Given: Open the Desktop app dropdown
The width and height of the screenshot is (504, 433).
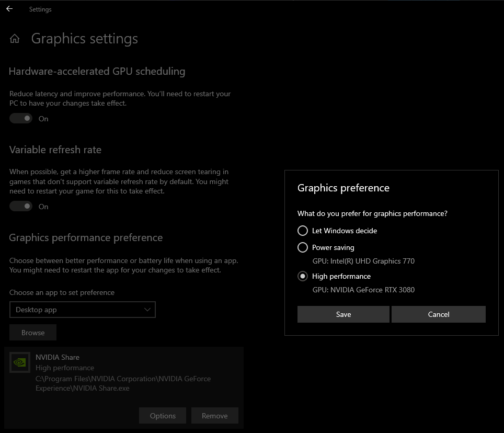Looking at the screenshot, I should [83, 310].
